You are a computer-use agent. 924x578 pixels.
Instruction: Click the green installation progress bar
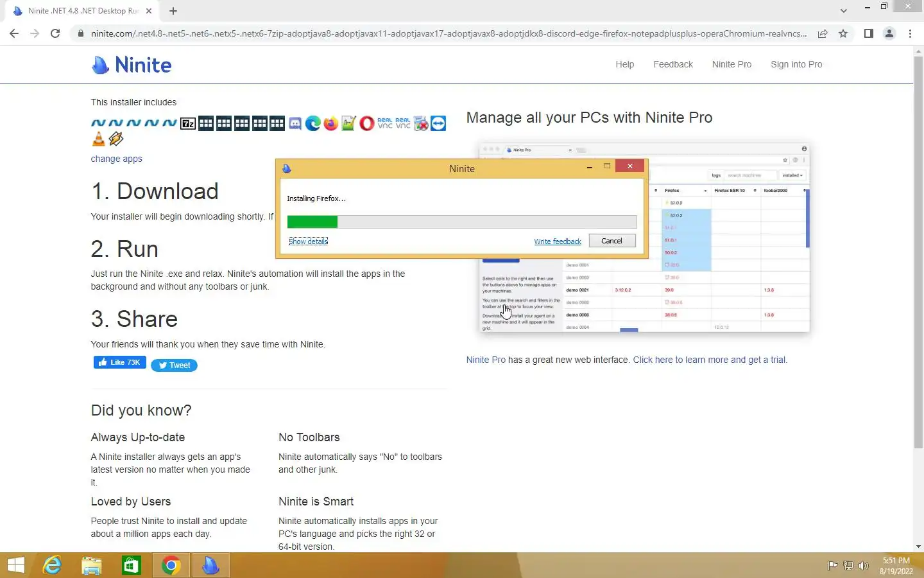[462, 222]
